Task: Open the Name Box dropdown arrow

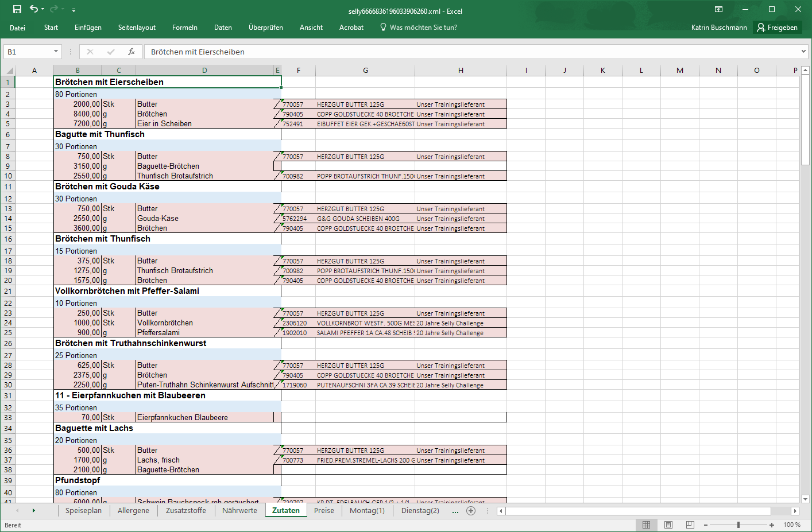Action: tap(56, 52)
